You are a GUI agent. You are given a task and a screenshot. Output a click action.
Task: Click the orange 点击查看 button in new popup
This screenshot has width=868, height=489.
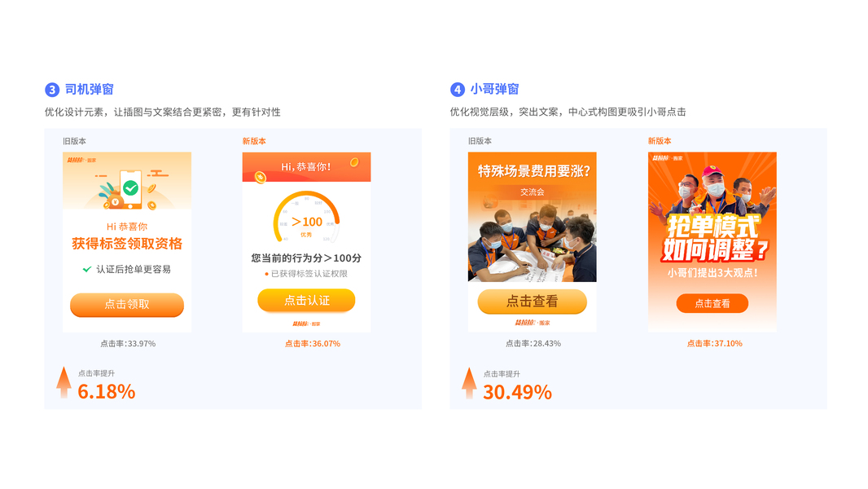coord(712,303)
